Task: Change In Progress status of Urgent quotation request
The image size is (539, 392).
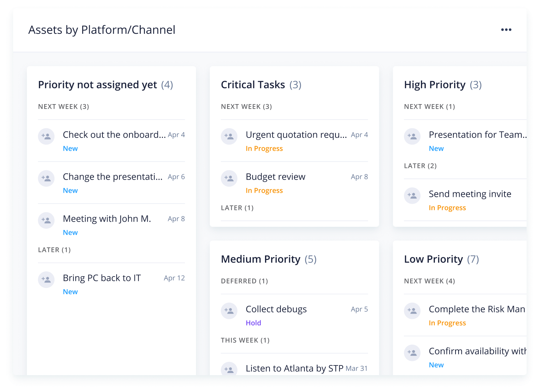Action: click(264, 149)
